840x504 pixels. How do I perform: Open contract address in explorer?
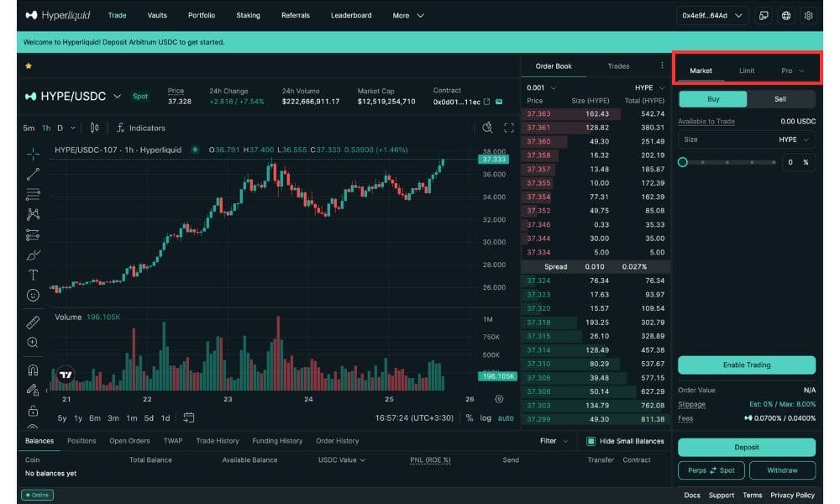tap(486, 102)
